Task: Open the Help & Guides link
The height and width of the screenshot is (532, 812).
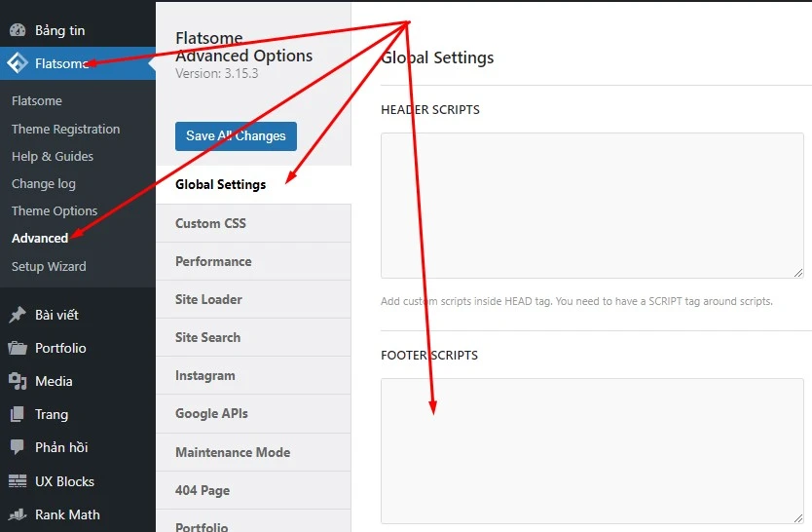Action: click(x=53, y=156)
